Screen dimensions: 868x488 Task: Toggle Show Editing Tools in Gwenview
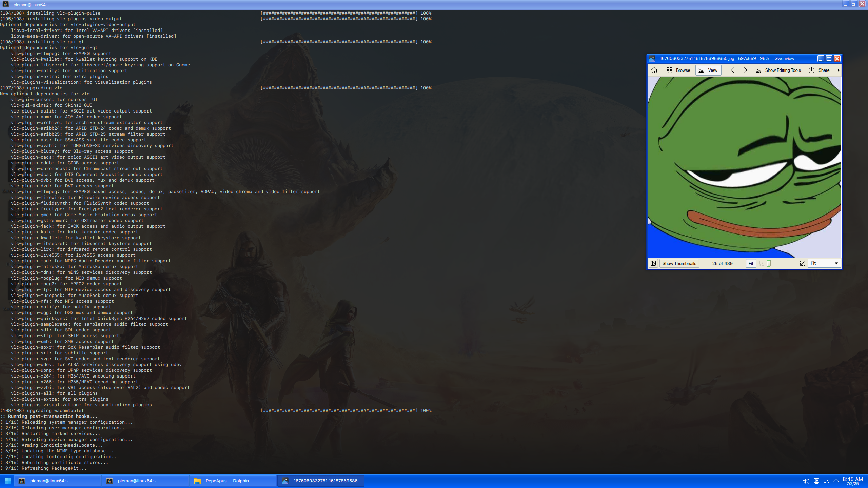click(778, 70)
